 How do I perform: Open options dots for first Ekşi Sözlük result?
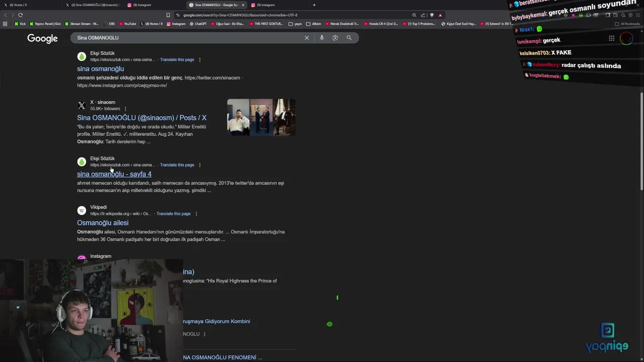click(x=200, y=60)
